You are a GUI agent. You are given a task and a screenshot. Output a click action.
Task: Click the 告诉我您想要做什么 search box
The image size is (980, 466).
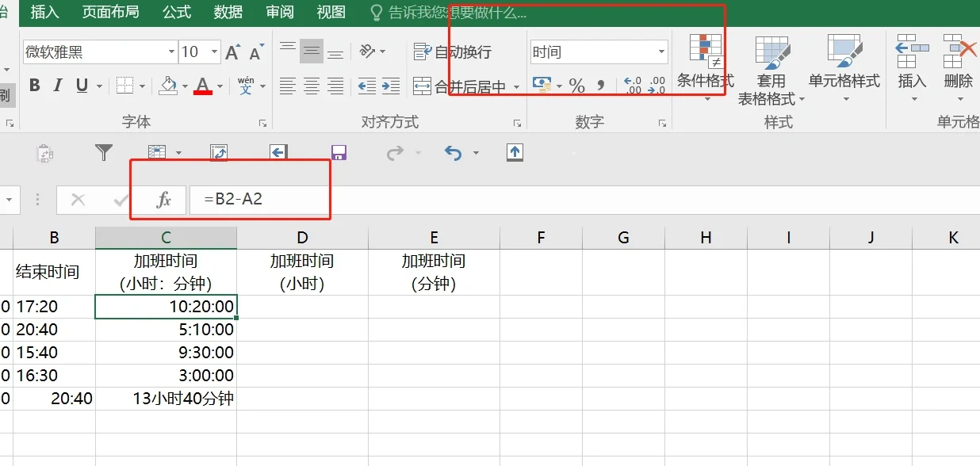[449, 13]
